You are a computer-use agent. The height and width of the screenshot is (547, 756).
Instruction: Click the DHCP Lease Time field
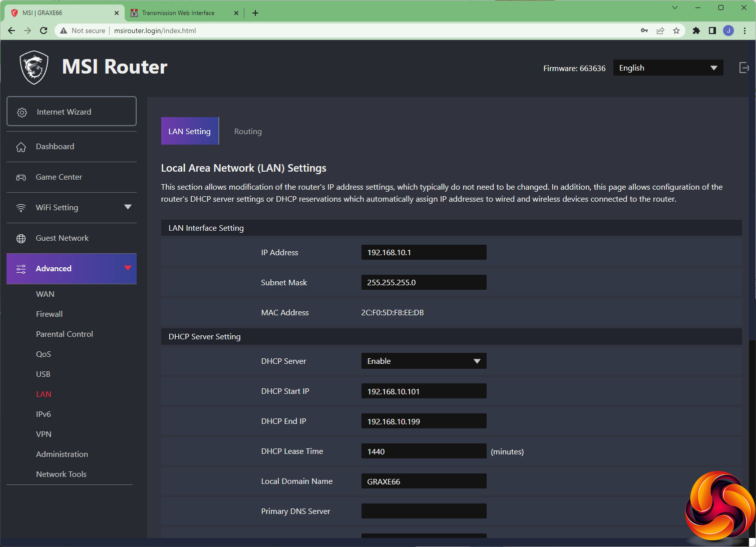click(x=424, y=451)
